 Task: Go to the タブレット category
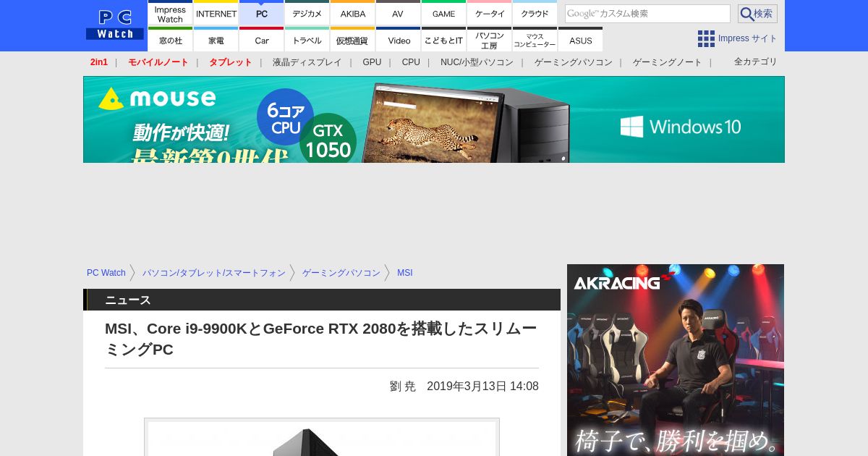click(x=231, y=62)
